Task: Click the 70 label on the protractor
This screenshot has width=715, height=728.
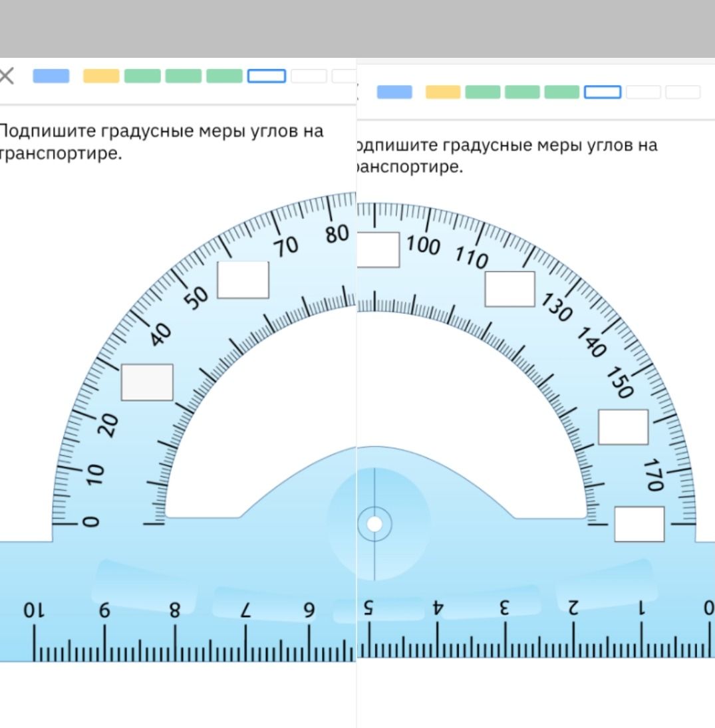Action: pyautogui.click(x=286, y=247)
